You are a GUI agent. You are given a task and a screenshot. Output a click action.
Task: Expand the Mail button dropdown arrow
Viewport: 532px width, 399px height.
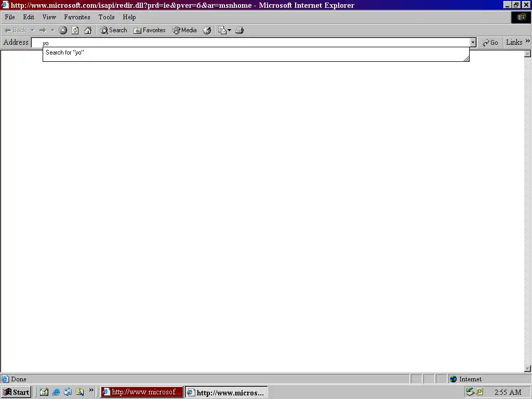[229, 30]
